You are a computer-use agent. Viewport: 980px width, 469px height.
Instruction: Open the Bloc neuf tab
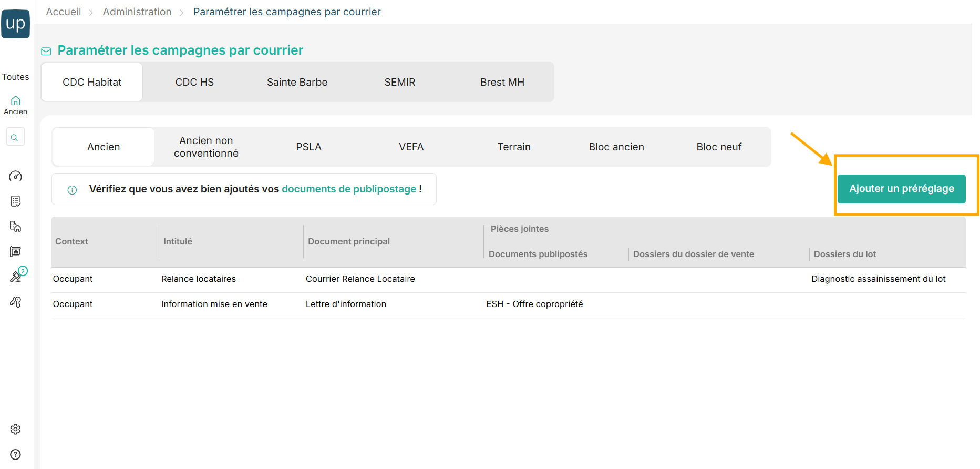(719, 147)
